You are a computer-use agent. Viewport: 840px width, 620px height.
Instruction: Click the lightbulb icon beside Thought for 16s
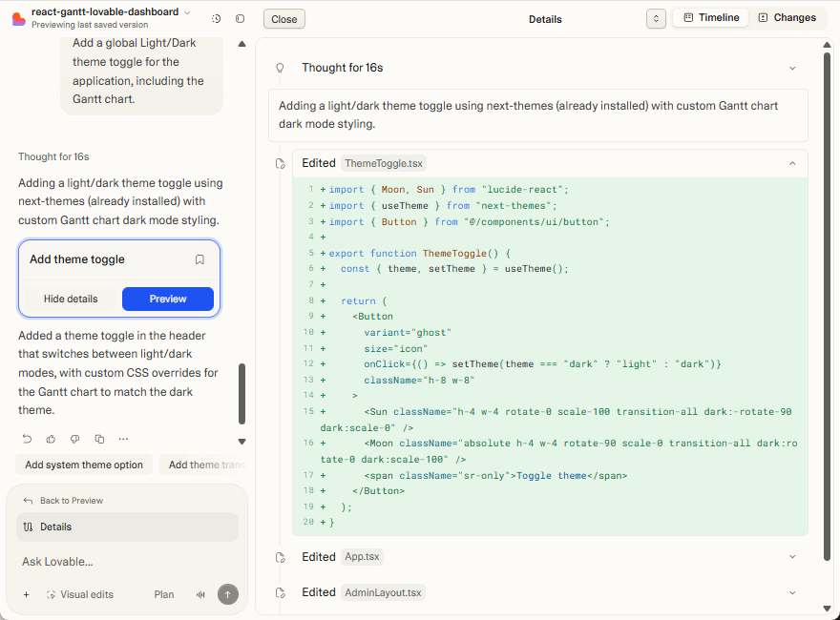(280, 67)
